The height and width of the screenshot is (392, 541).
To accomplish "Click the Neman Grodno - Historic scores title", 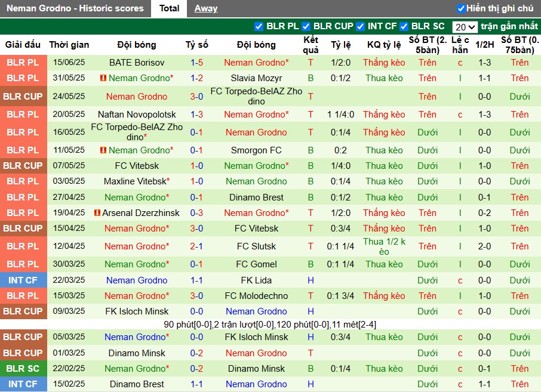I will [x=75, y=8].
